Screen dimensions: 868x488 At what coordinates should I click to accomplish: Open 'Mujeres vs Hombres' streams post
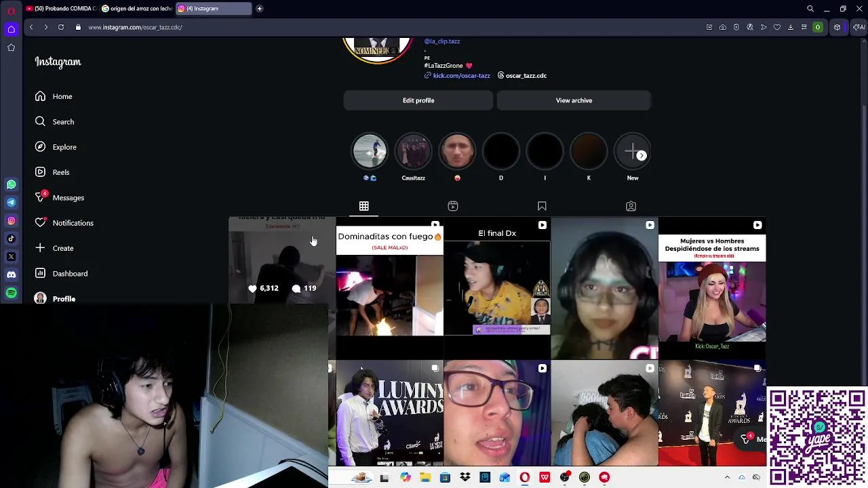click(x=712, y=288)
